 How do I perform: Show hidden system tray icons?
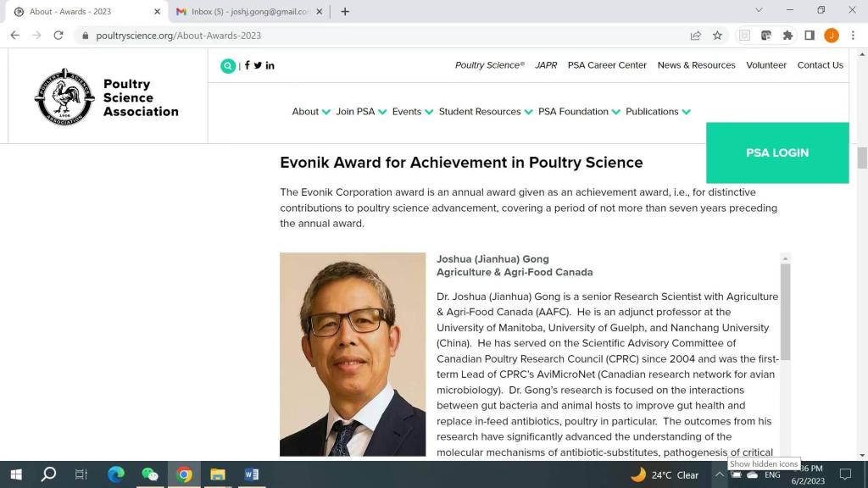(x=719, y=474)
